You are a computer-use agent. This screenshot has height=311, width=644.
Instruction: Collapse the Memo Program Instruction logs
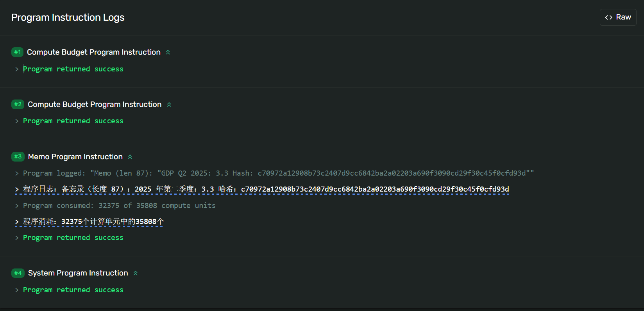click(x=130, y=157)
